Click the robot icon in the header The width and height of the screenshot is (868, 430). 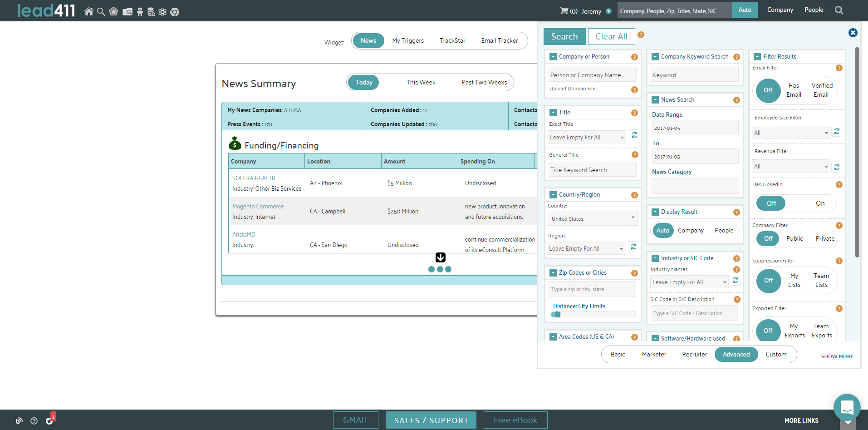[140, 11]
